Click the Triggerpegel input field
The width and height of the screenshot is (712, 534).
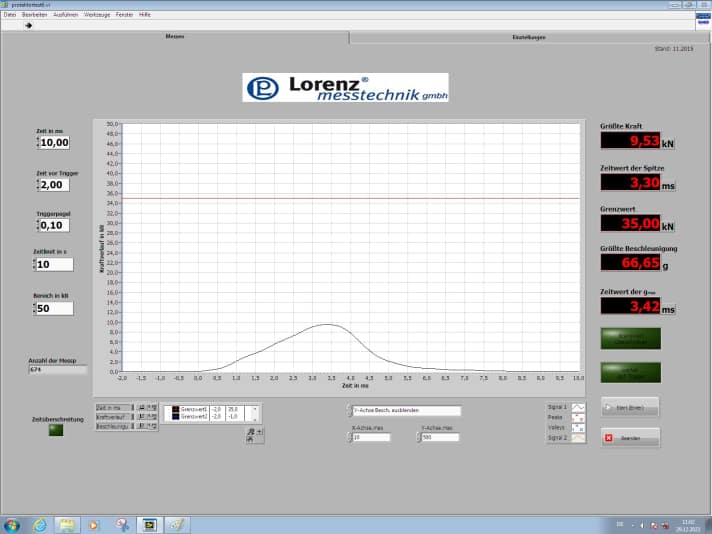[x=56, y=225]
